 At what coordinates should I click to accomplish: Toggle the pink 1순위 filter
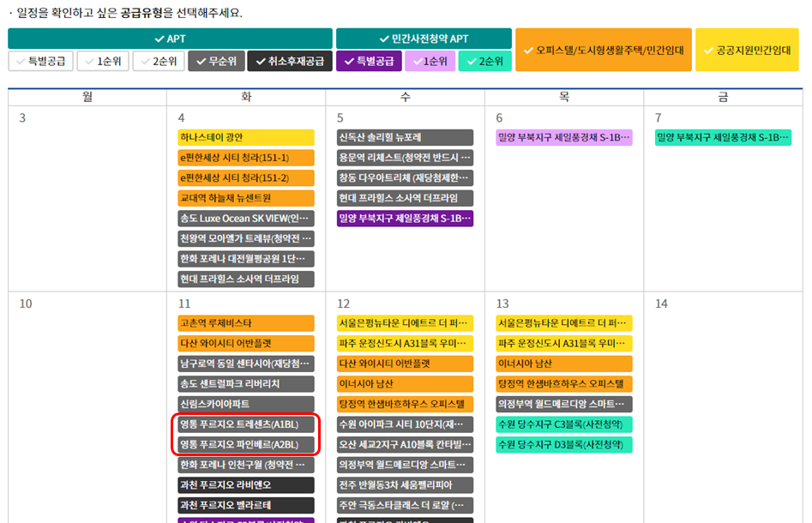coord(430,61)
